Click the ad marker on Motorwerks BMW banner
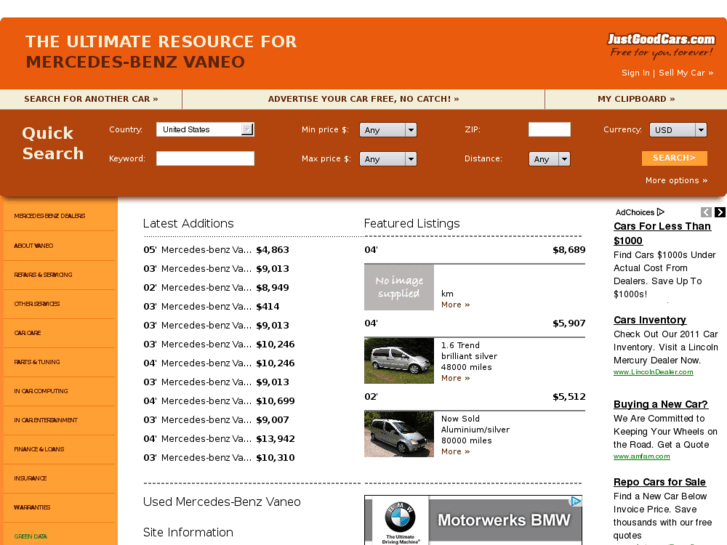This screenshot has height=545, width=727. click(x=576, y=501)
